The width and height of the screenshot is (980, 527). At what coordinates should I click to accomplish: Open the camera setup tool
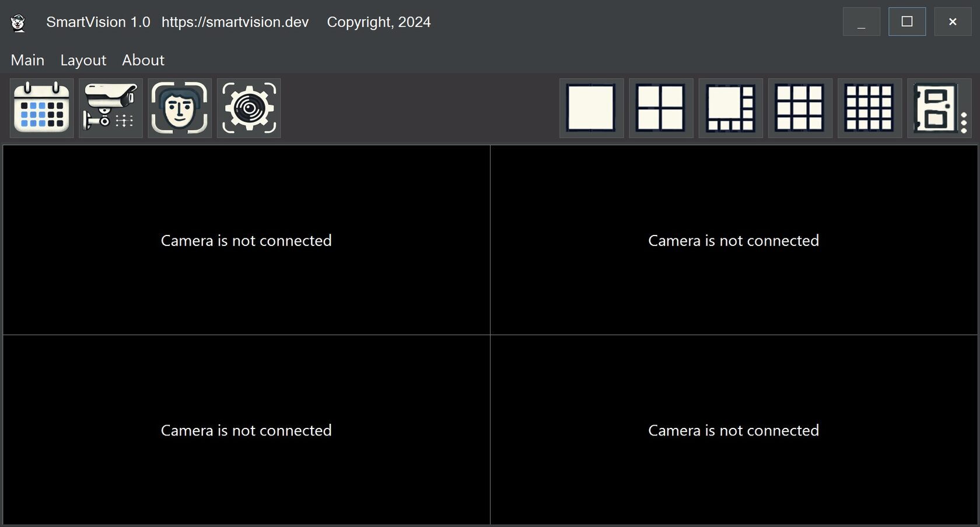click(110, 108)
